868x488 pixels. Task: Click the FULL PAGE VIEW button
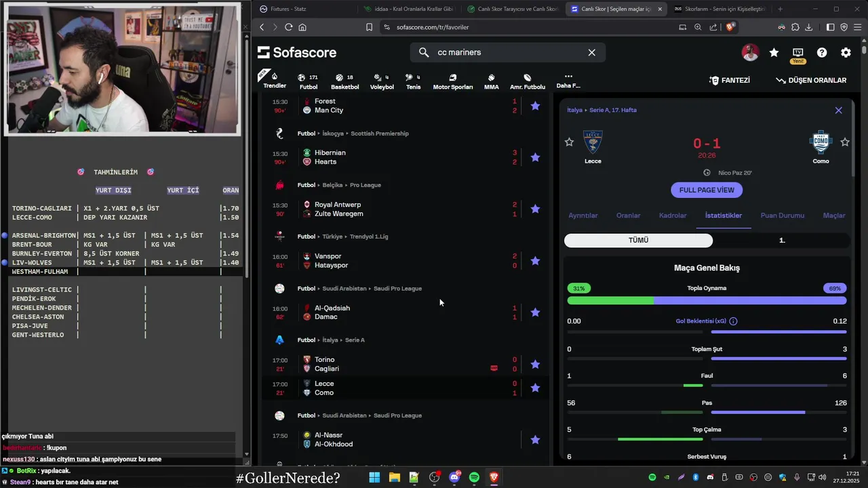click(x=707, y=190)
